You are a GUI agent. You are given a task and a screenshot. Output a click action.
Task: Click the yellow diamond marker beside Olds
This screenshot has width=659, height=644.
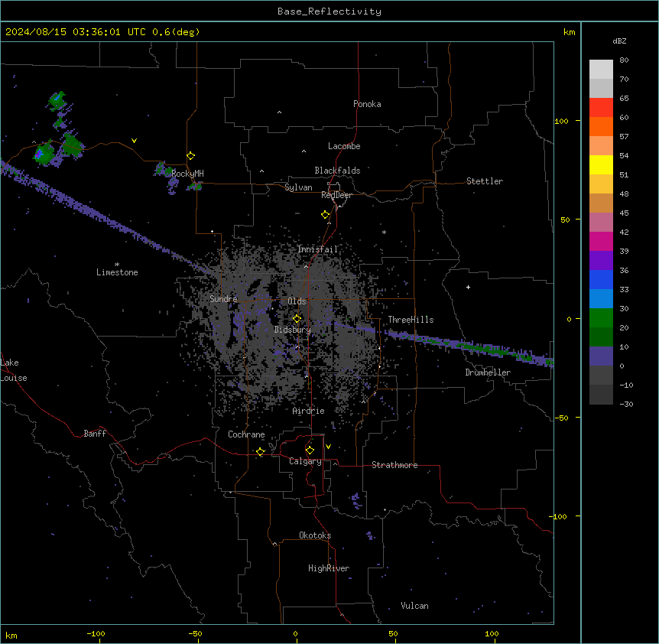pyautogui.click(x=297, y=319)
